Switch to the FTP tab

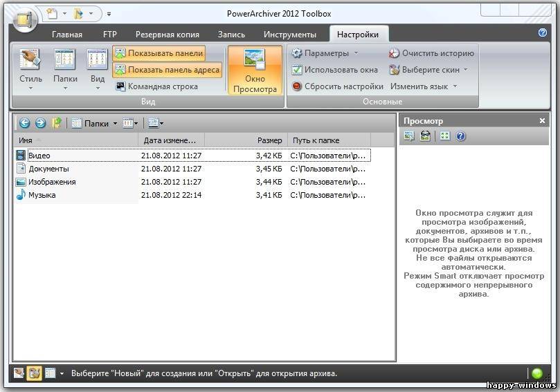coord(109,35)
